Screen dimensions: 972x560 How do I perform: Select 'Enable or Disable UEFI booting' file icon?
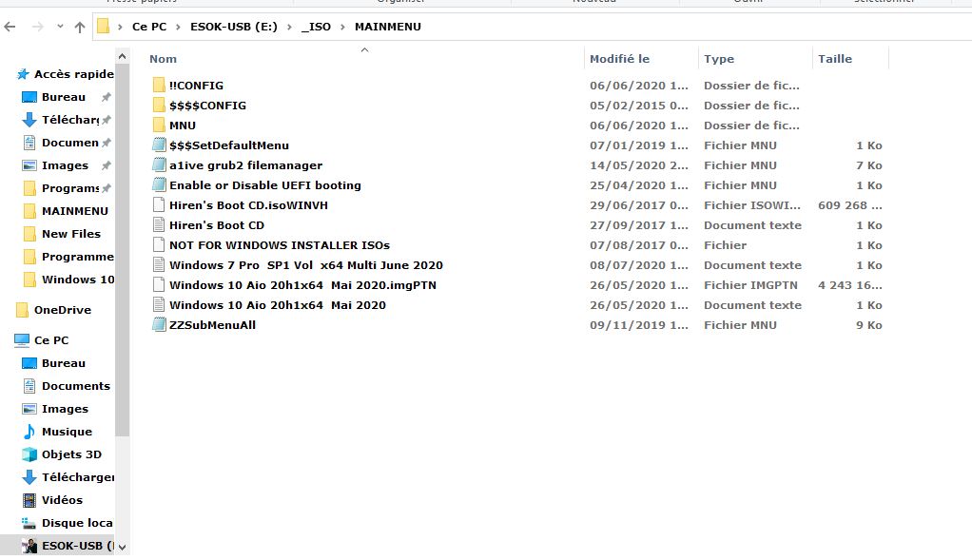159,184
